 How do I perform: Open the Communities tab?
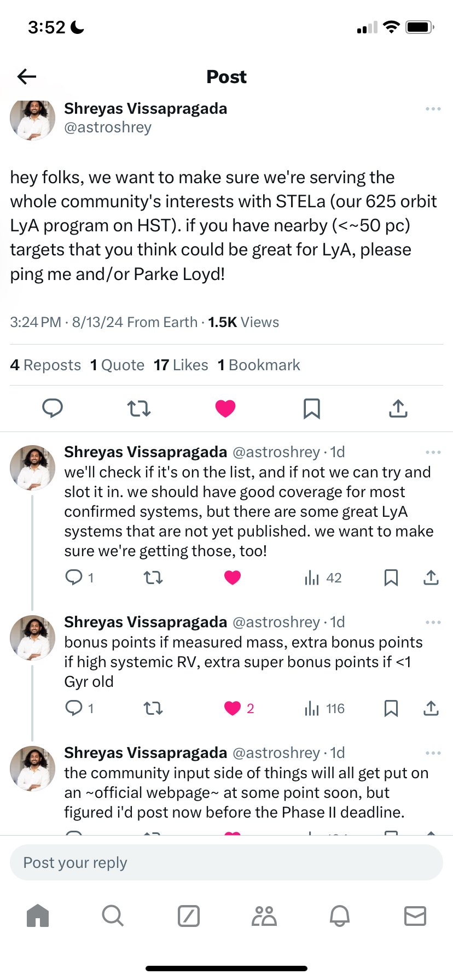(x=264, y=915)
